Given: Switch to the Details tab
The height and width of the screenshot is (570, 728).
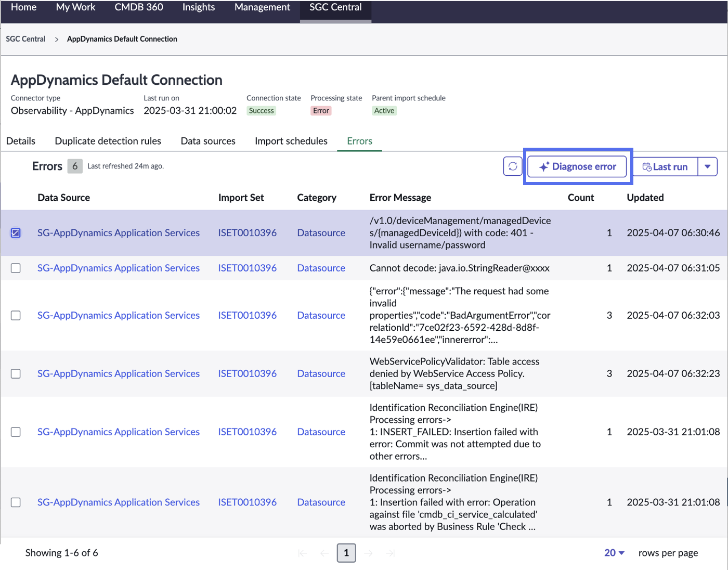Looking at the screenshot, I should (21, 141).
